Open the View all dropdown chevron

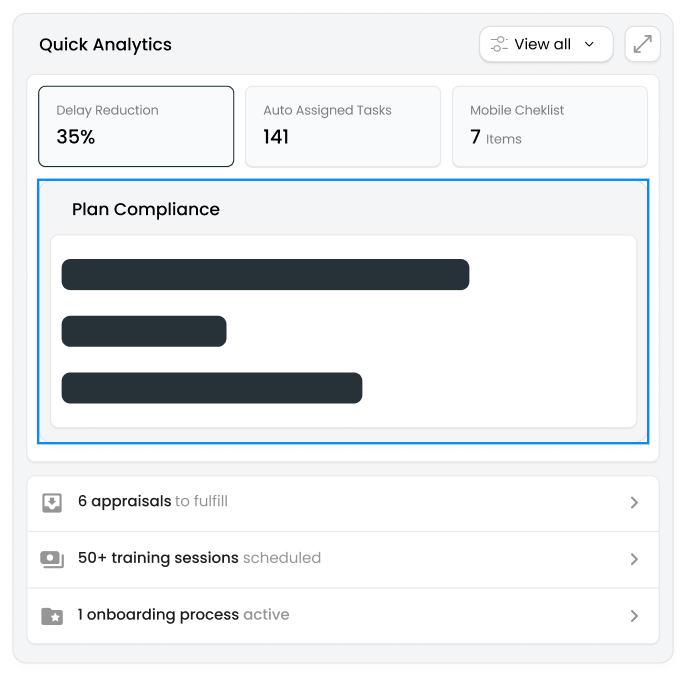tap(589, 44)
